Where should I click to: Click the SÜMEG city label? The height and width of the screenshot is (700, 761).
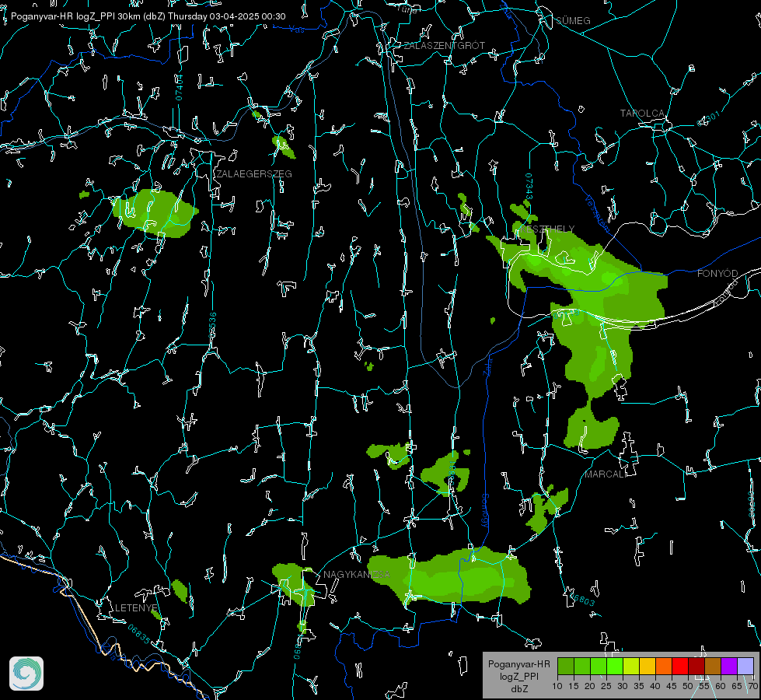point(573,21)
